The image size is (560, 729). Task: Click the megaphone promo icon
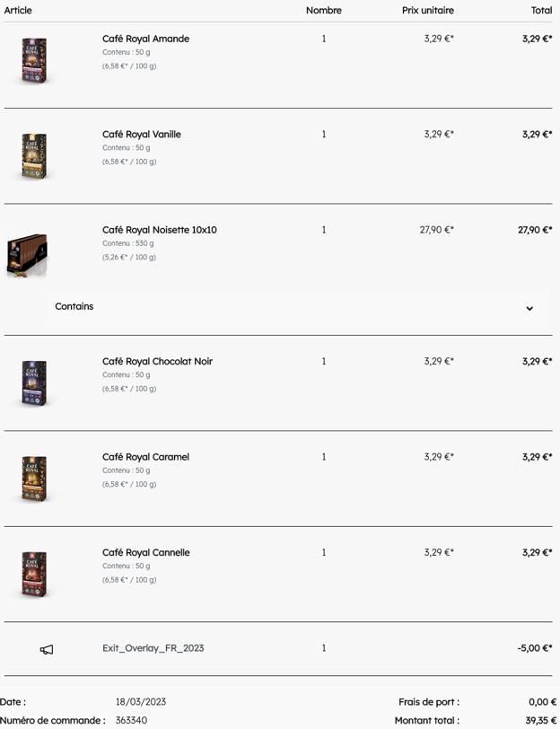[47, 649]
